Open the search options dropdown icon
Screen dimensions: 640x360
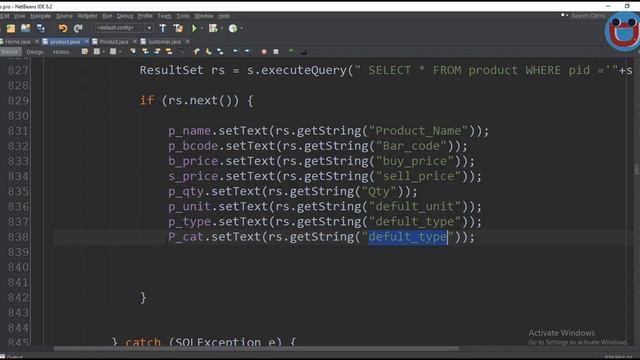pos(564,16)
